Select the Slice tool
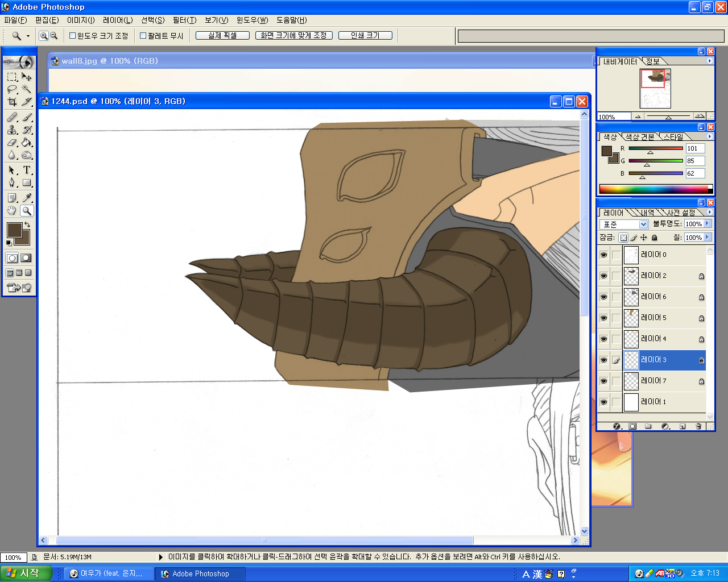The width and height of the screenshot is (728, 582). [x=27, y=102]
